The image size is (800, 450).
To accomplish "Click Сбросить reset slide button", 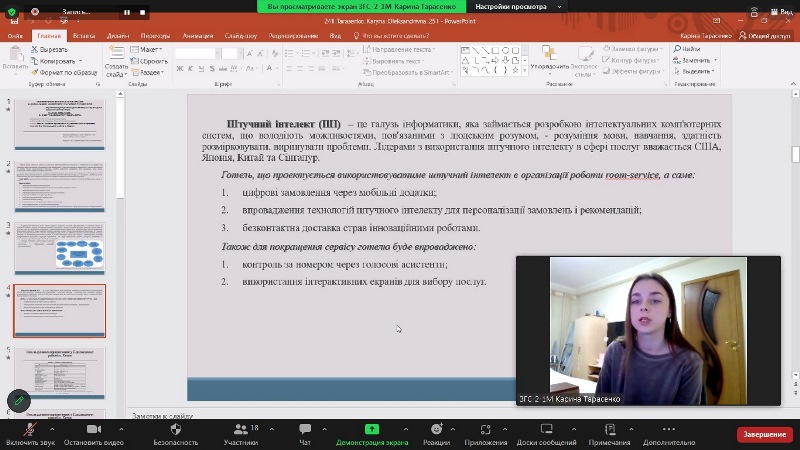I will [149, 61].
